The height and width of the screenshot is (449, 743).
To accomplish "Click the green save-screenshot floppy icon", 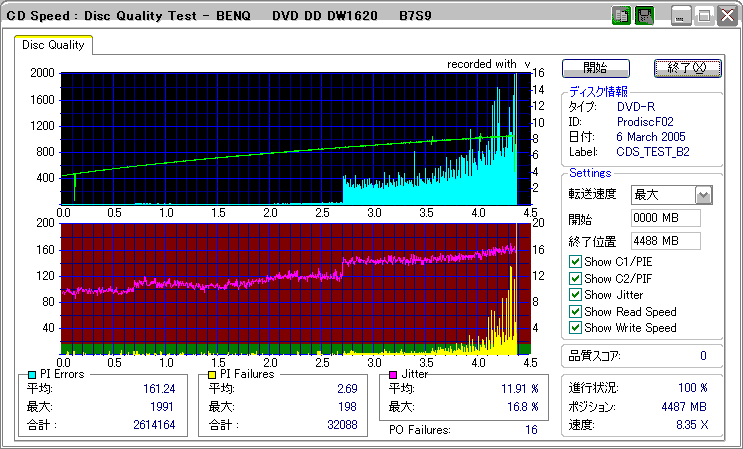I will [x=644, y=16].
